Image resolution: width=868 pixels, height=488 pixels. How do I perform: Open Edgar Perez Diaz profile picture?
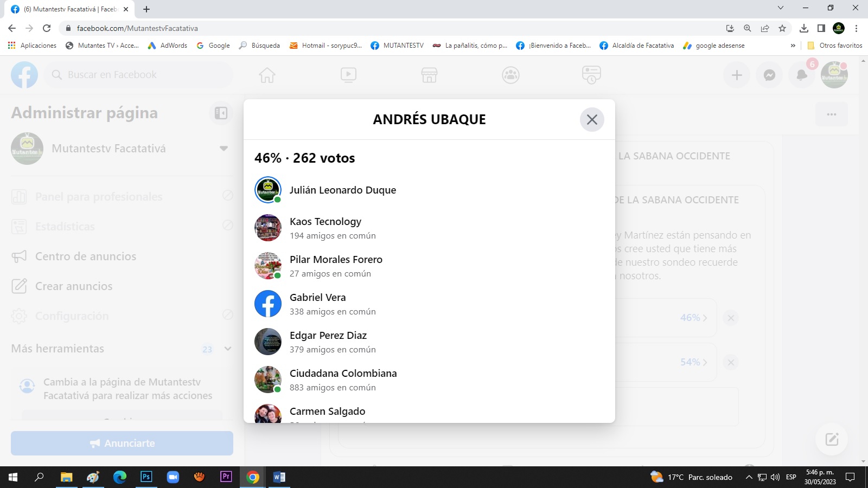268,342
